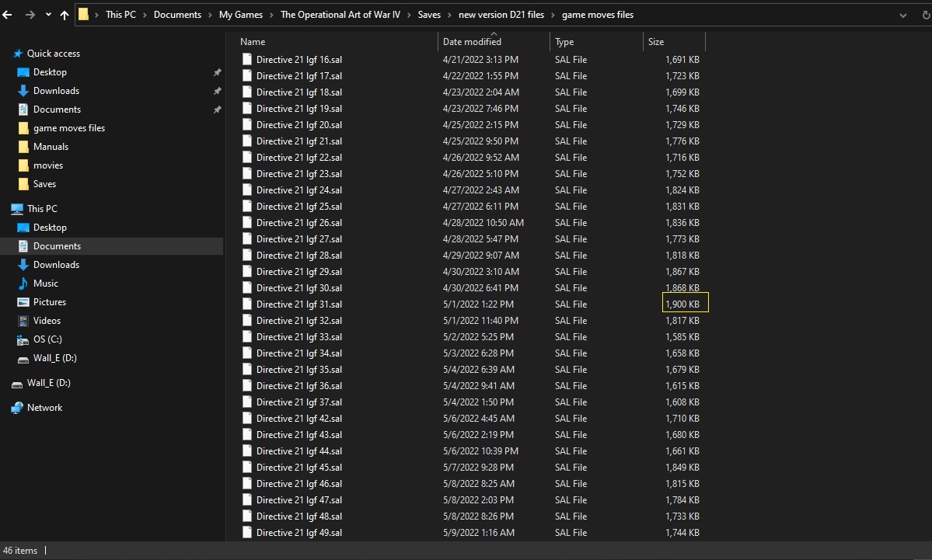932x560 pixels.
Task: Open Desktop under This PC
Action: [50, 228]
